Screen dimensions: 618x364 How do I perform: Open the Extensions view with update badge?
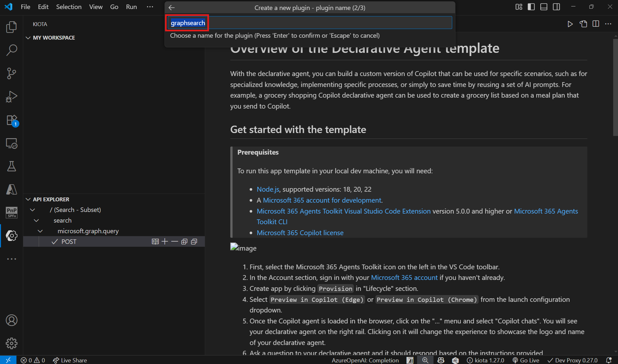click(x=12, y=120)
